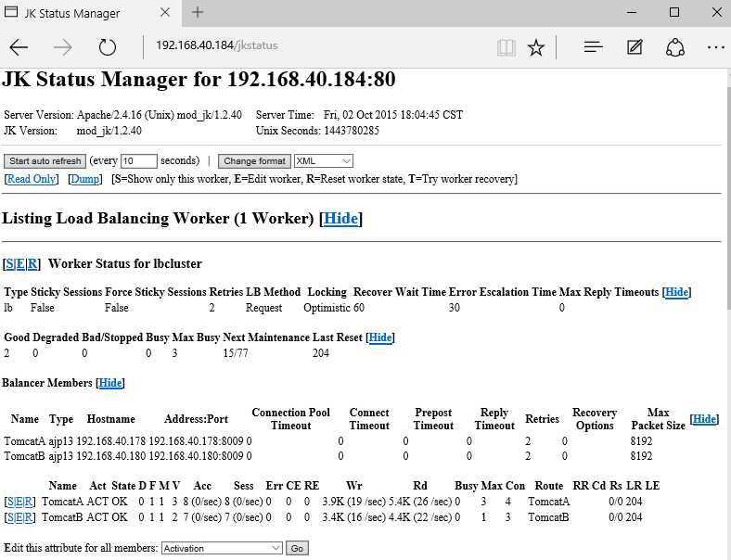Image resolution: width=731 pixels, height=560 pixels.
Task: Open the More actions ellipsis menu
Action: click(x=715, y=47)
